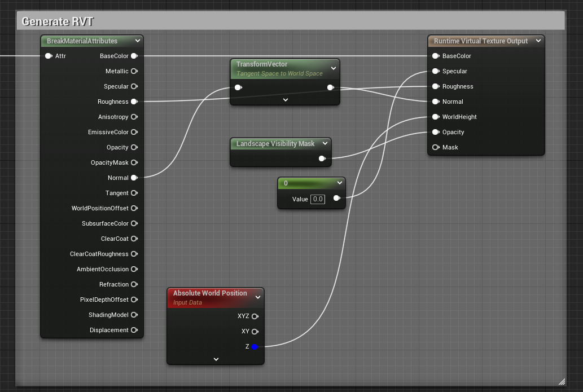583x392 pixels.
Task: Toggle the constant 0 node chevron
Action: (x=339, y=183)
